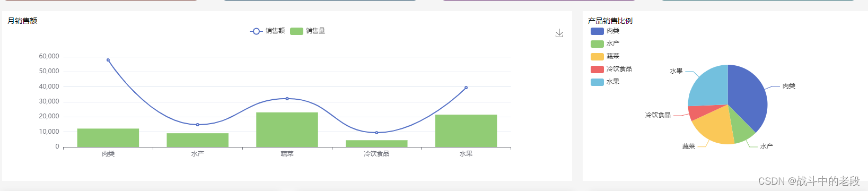Click the 肉类 data point on the line
The width and height of the screenshot is (868, 191).
click(x=108, y=60)
